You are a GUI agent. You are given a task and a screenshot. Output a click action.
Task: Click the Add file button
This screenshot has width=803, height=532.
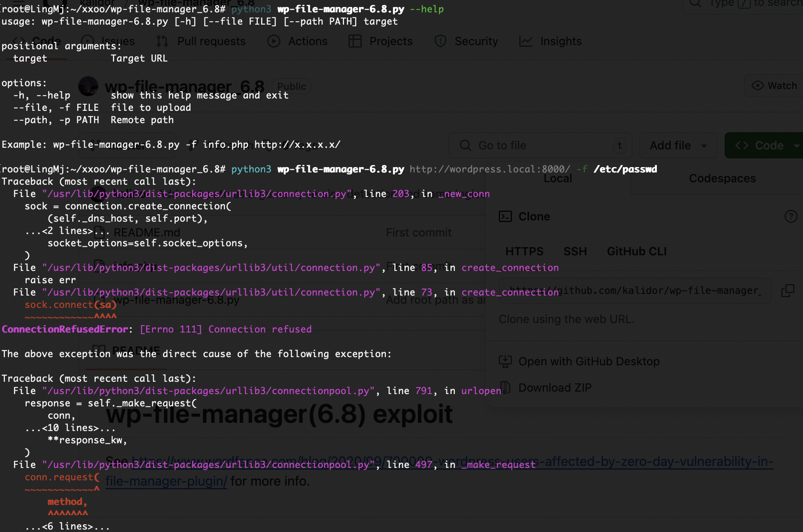pos(678,145)
